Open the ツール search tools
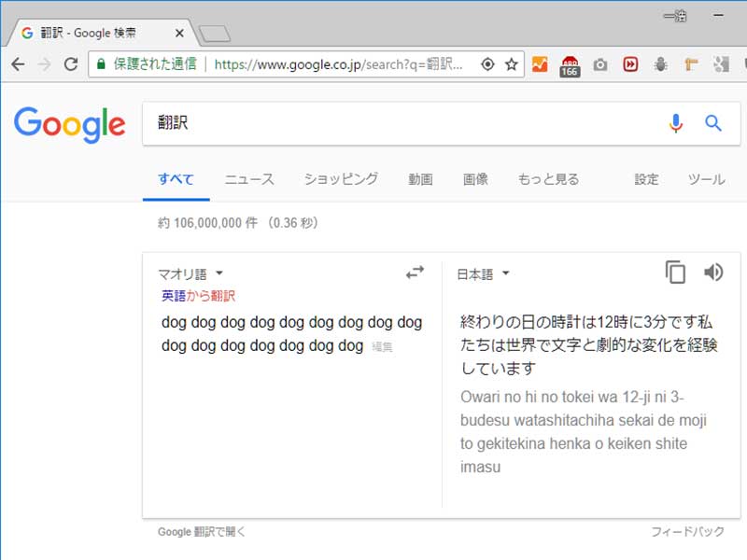The image size is (747, 560). [707, 179]
